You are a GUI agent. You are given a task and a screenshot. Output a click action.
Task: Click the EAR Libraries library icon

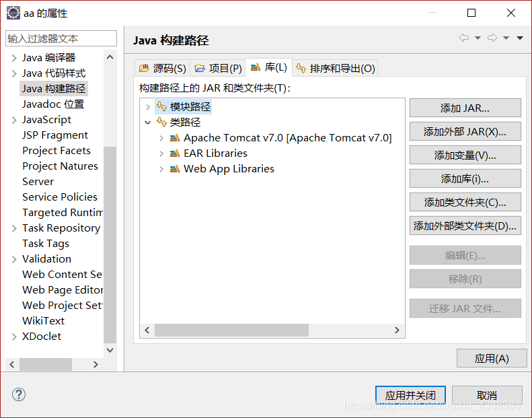tap(175, 153)
